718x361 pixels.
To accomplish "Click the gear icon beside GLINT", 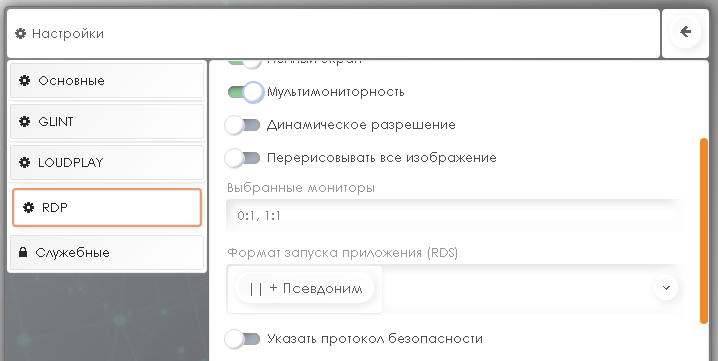I will click(x=24, y=121).
